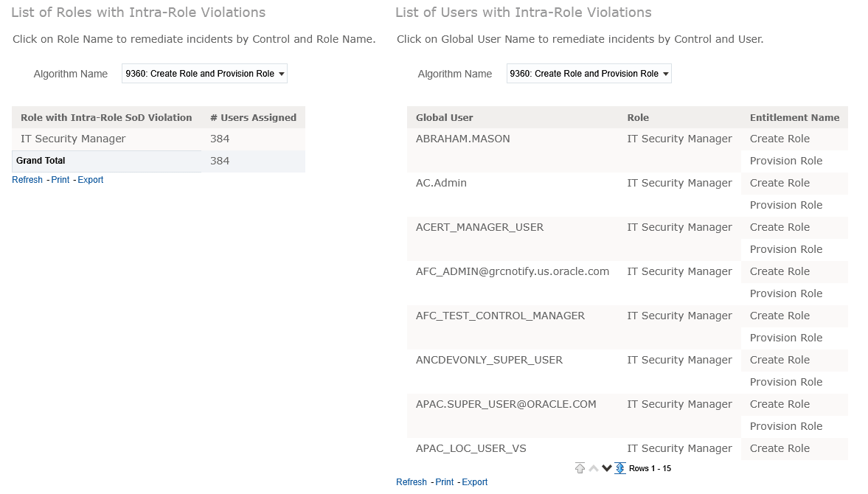Click 384 users assigned in IT Security Manager row
Viewport: 868px width, 494px height.
pyautogui.click(x=220, y=139)
